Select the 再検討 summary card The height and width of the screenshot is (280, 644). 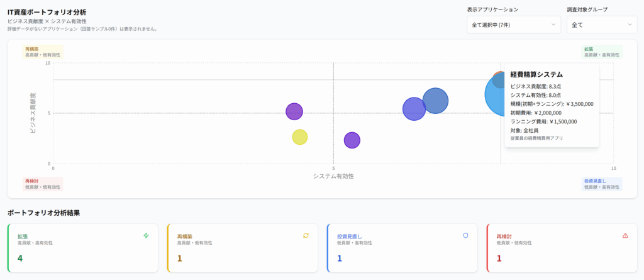coord(562,248)
